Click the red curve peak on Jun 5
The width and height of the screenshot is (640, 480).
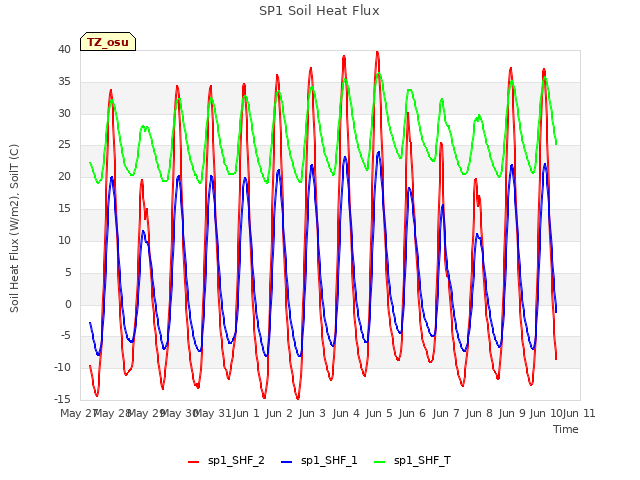point(378,52)
